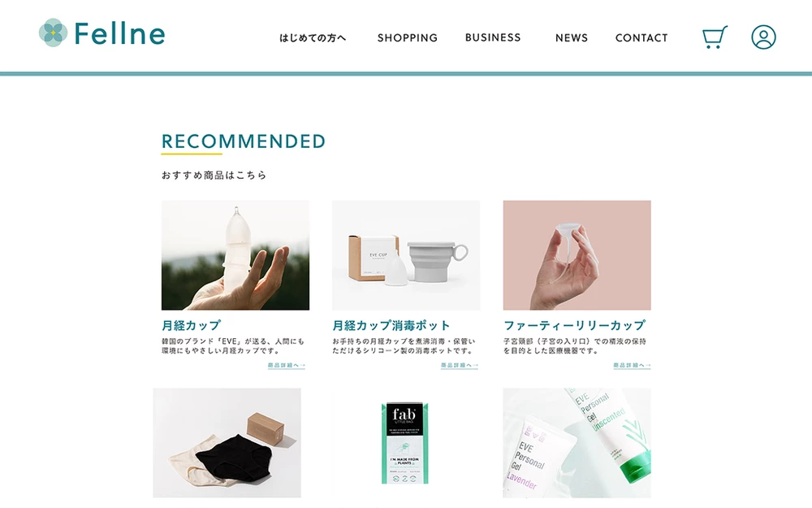View the EVE Personal Gel tubes image
This screenshot has width=812, height=508.
(x=577, y=443)
